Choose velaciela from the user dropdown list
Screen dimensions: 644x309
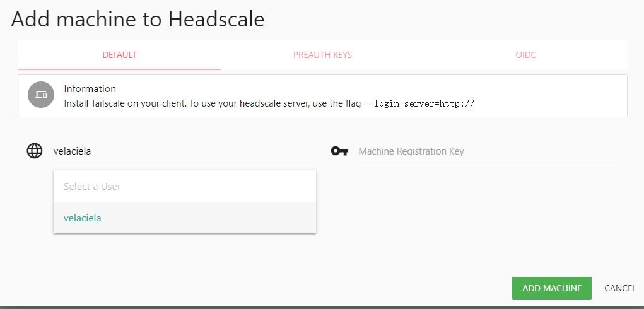tap(184, 218)
